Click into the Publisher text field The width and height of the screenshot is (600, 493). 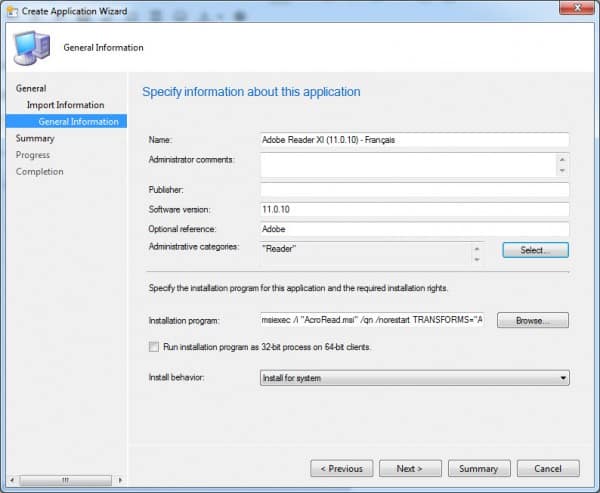414,190
